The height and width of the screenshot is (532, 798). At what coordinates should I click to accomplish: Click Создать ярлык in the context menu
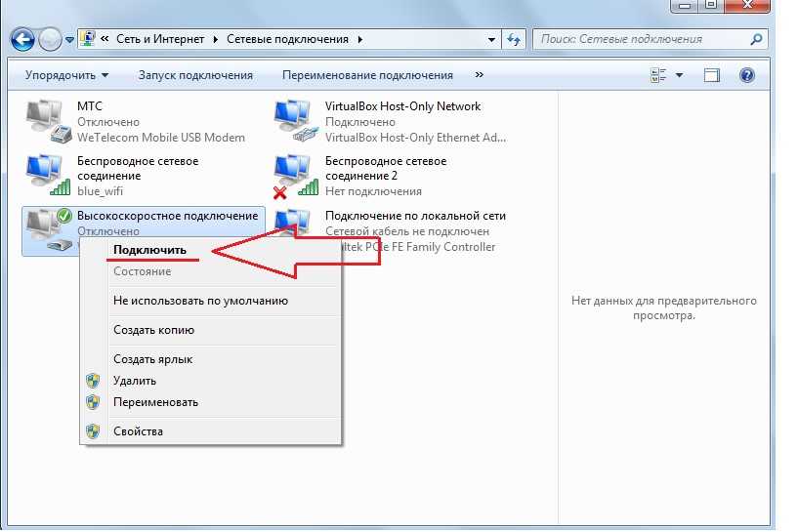[152, 359]
